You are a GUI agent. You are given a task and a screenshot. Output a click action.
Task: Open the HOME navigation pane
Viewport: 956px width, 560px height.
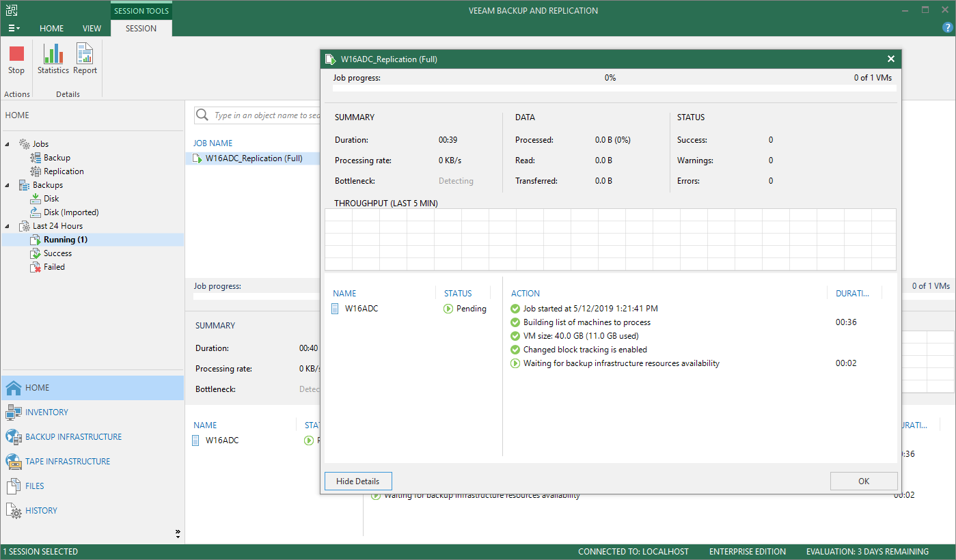coord(92,388)
